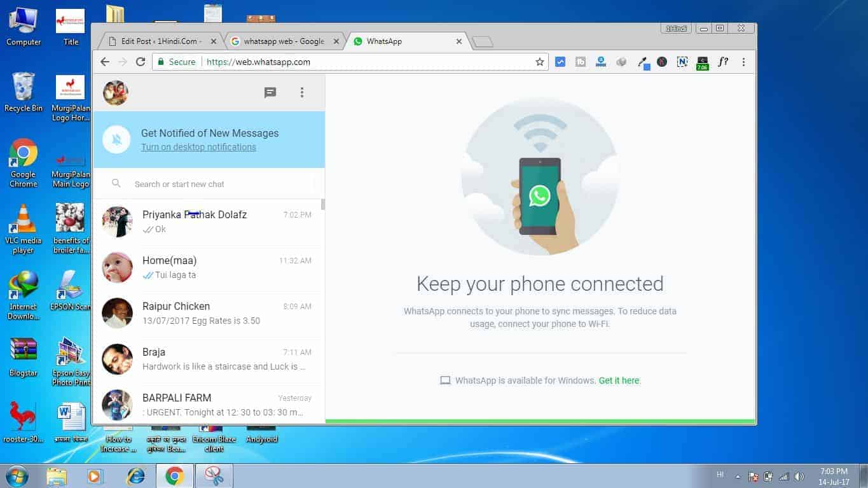868x488 pixels.
Task: Turn on desktop notifications link
Action: 198,147
